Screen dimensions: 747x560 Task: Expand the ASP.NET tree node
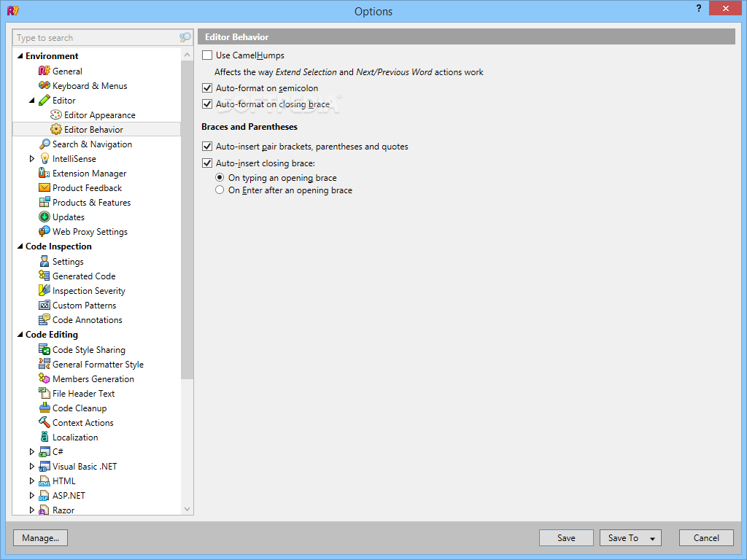(32, 495)
